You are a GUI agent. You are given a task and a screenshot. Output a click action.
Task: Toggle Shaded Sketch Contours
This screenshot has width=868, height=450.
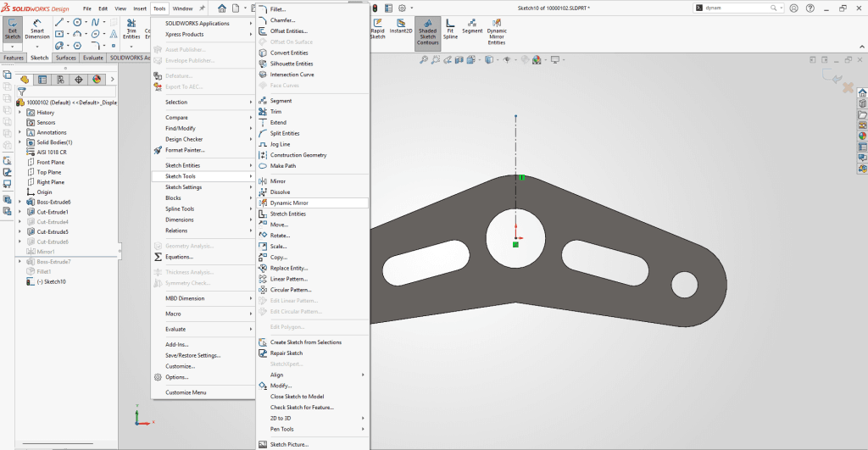tap(428, 32)
